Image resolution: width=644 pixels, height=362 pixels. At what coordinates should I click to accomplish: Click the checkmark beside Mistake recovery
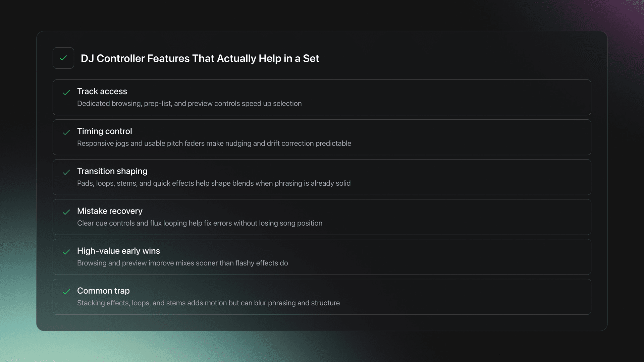(66, 212)
